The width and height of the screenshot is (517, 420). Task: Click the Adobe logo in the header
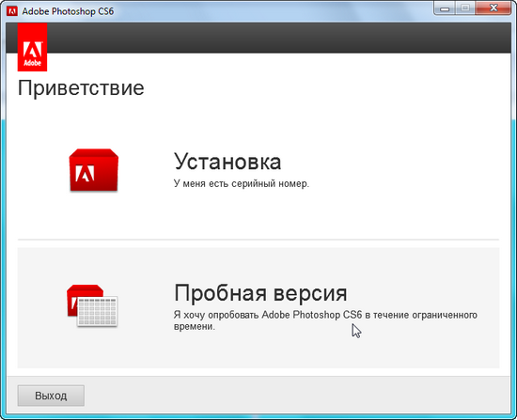[32, 47]
